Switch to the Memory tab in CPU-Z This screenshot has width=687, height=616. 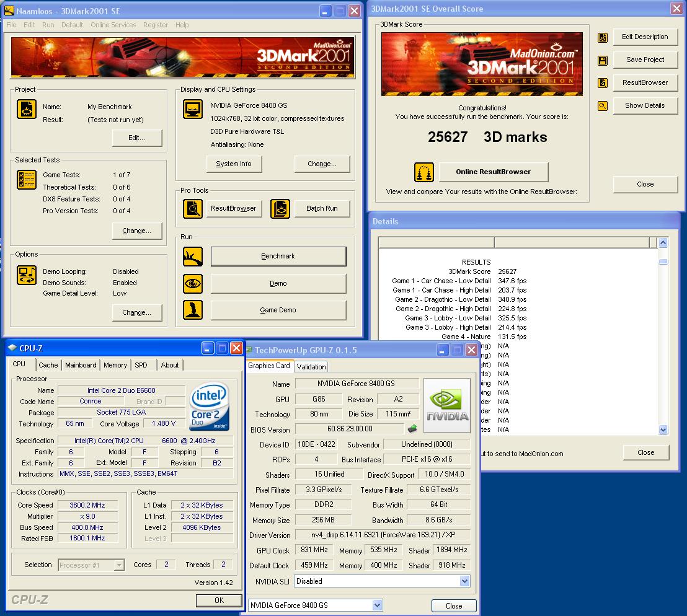(115, 365)
